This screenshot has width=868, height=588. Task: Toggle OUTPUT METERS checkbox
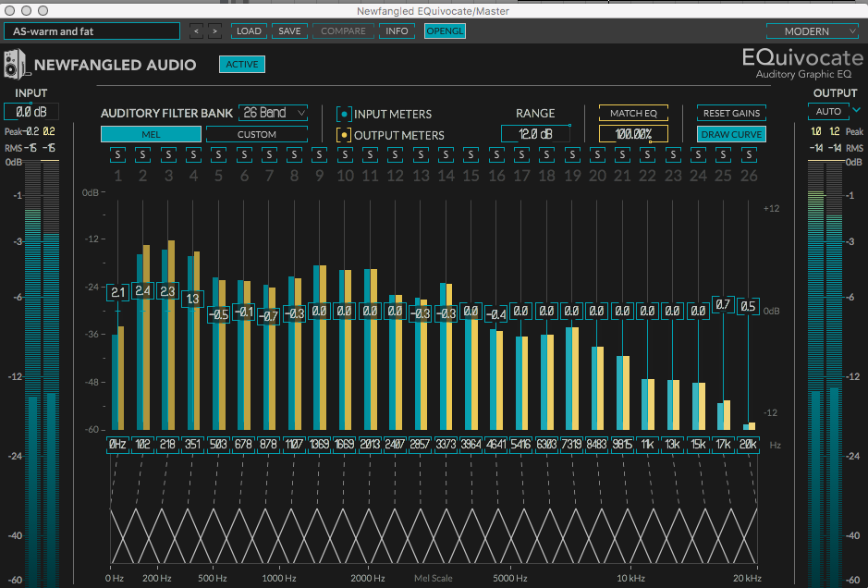tap(344, 135)
